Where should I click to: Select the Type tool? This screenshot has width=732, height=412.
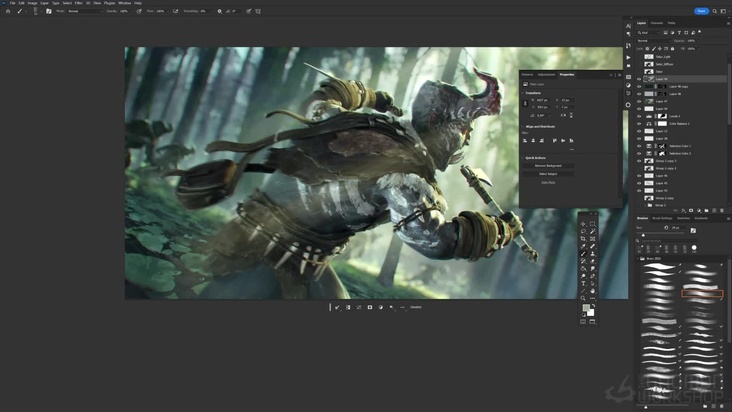pyautogui.click(x=583, y=284)
